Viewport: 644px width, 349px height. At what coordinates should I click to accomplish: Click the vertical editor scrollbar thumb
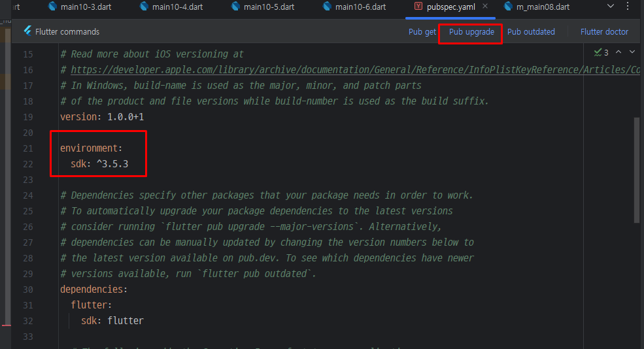(x=637, y=171)
